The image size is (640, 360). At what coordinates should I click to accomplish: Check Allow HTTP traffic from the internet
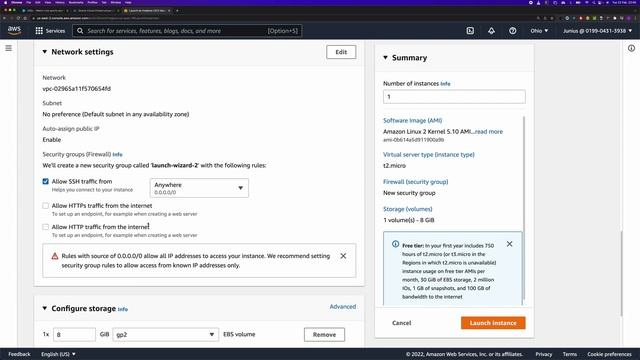(46, 227)
